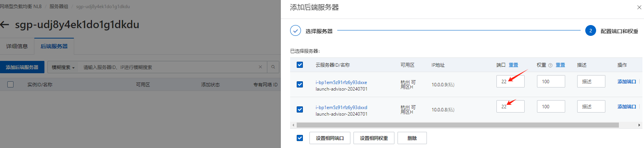Click IP address 10.0.0.8(私)

click(443, 110)
